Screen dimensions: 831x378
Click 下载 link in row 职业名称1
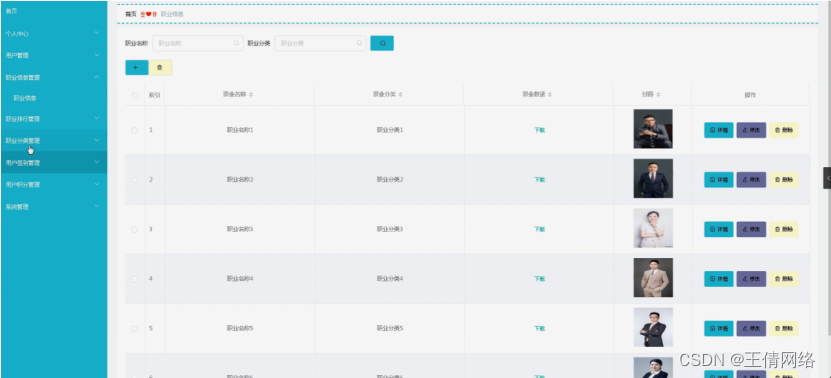[x=540, y=130]
